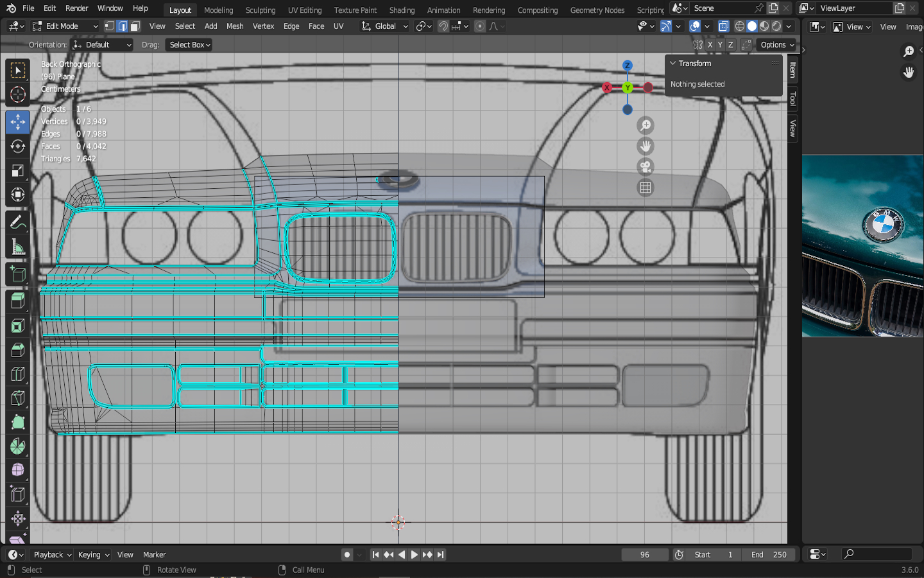Switch to the UV Editing workspace tab
Screen dimensions: 924x578
click(304, 10)
